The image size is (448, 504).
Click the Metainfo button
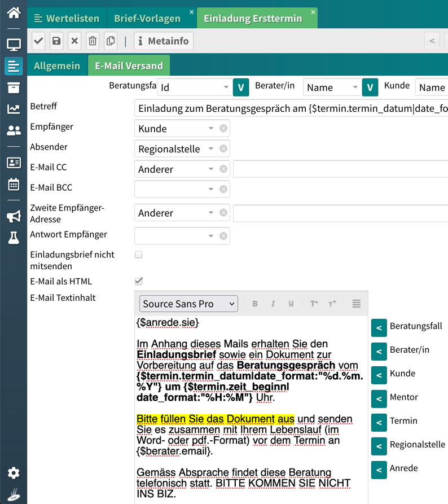tap(164, 41)
